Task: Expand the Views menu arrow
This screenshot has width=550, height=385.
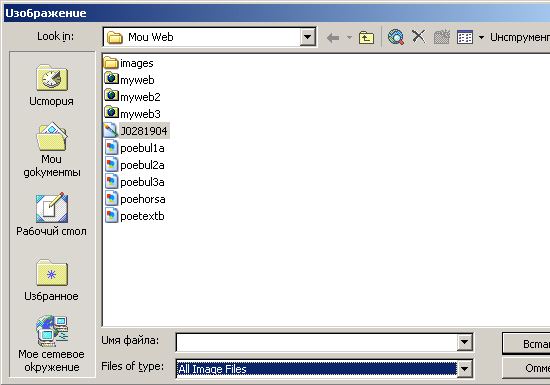Action: point(481,37)
